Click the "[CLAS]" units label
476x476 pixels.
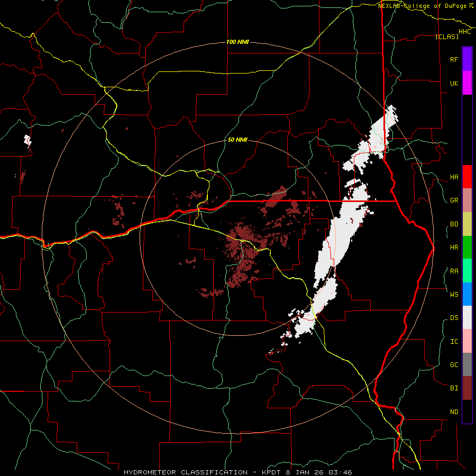[x=447, y=36]
